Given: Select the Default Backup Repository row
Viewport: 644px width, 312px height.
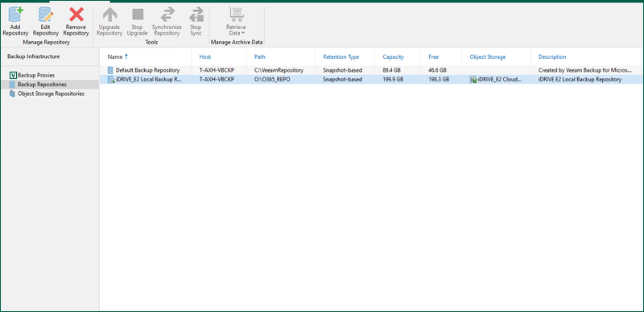Looking at the screenshot, I should [x=371, y=70].
